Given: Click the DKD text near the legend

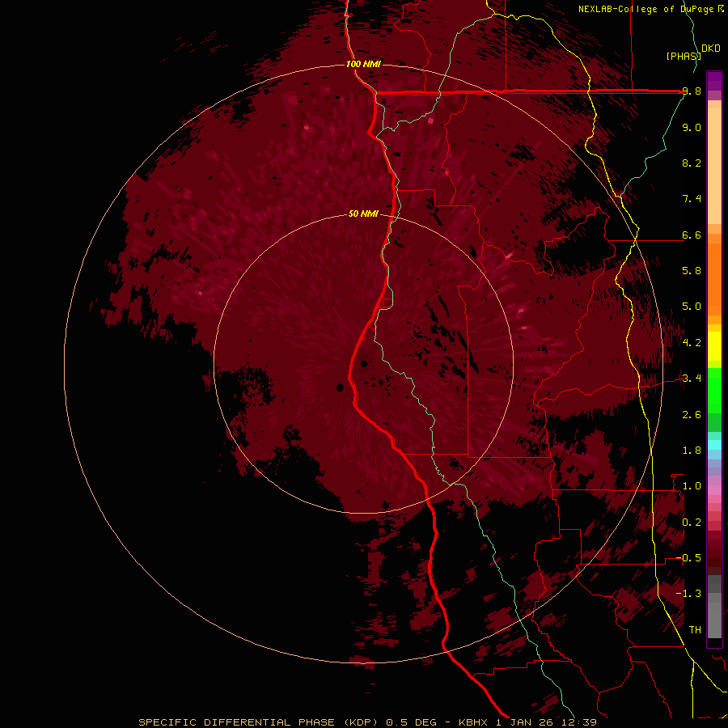Looking at the screenshot, I should pyautogui.click(x=711, y=48).
